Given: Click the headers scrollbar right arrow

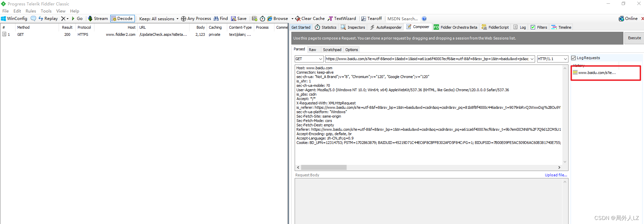Looking at the screenshot, I should pos(559,168).
